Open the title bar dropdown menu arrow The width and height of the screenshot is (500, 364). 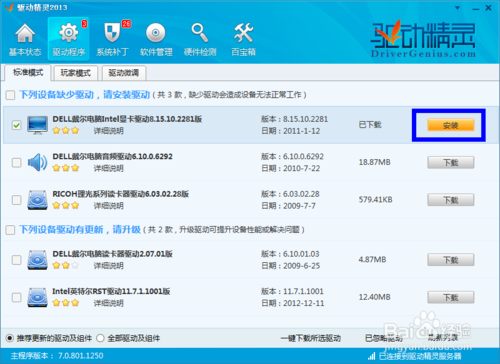[458, 8]
